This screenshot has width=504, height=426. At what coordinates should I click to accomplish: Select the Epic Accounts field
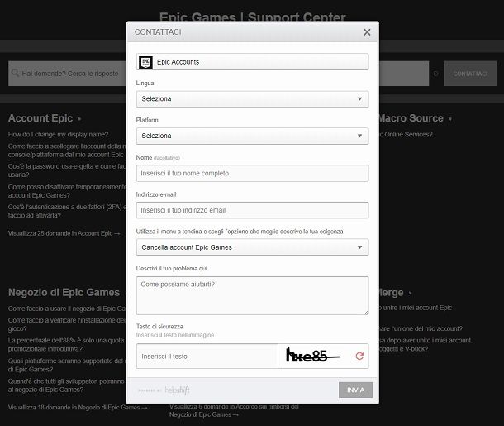tap(252, 62)
